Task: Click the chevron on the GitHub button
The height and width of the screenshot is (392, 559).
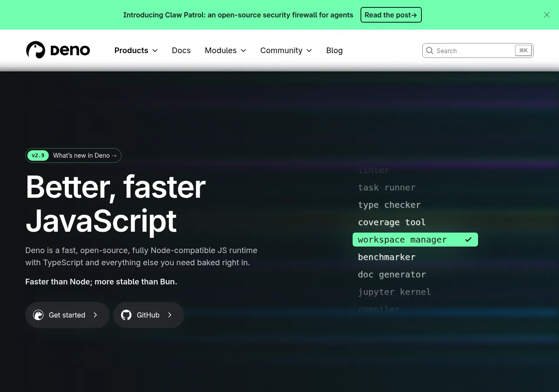Action: [x=170, y=315]
